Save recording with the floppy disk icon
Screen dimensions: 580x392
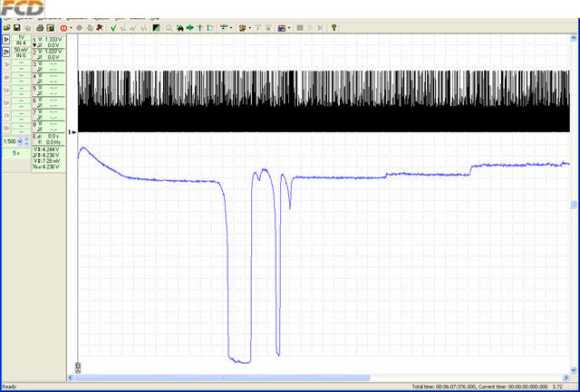(x=16, y=28)
